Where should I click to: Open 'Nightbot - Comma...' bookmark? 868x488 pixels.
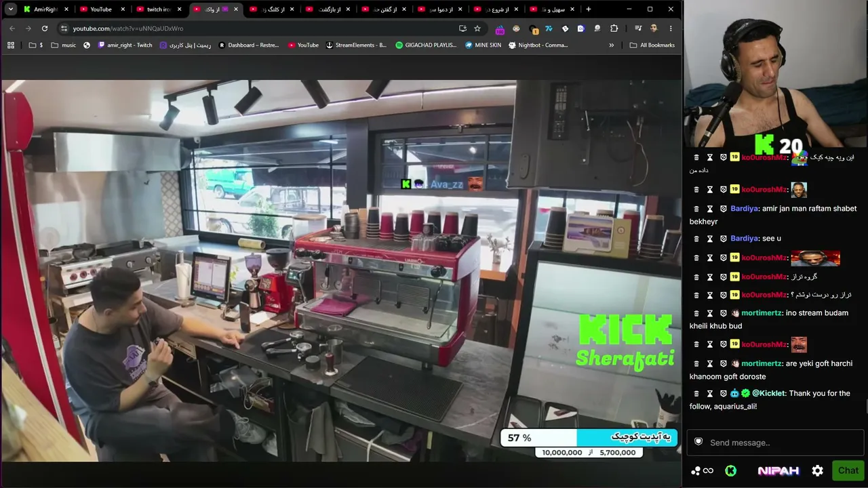click(538, 45)
